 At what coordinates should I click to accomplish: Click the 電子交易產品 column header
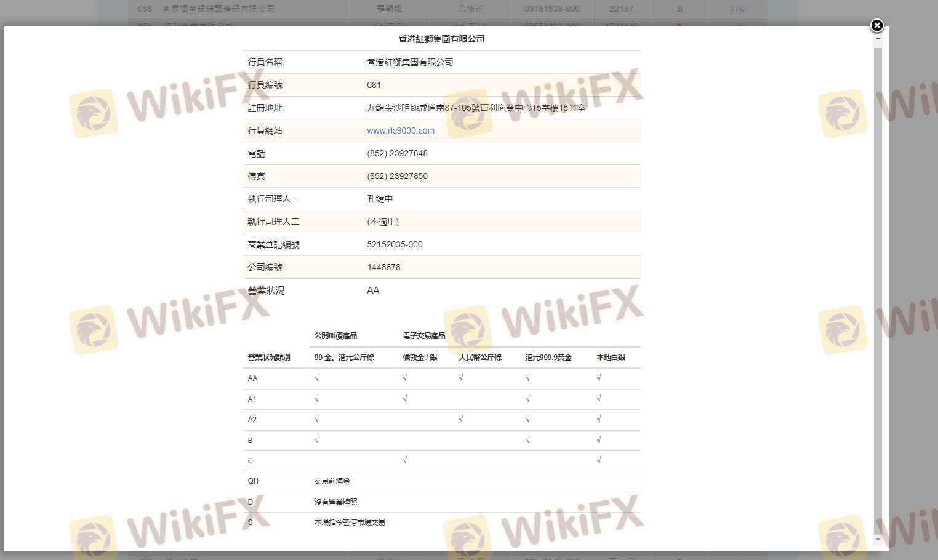pos(423,336)
